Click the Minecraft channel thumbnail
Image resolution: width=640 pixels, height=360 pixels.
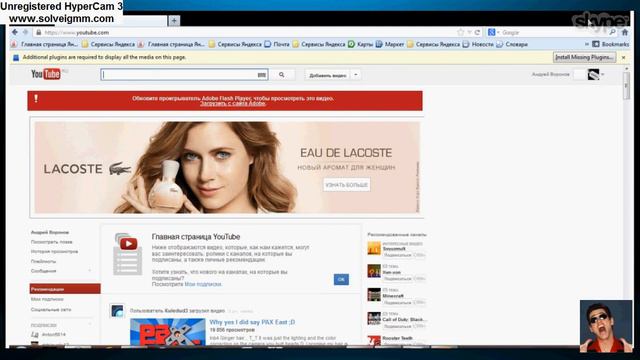(x=374, y=295)
